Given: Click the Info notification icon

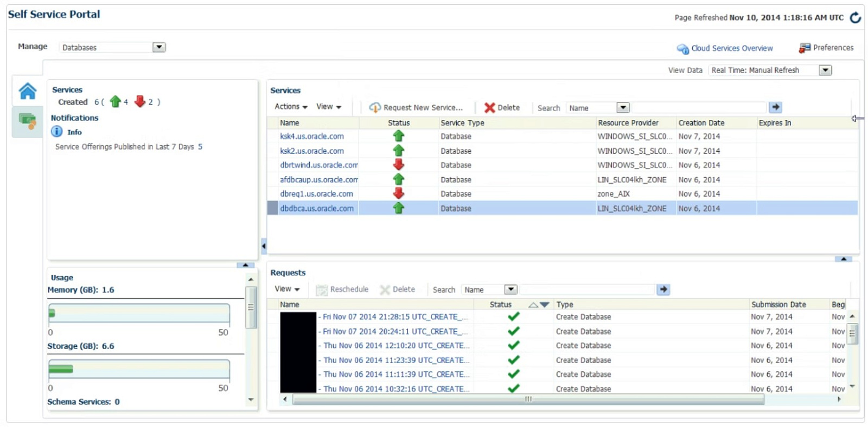Looking at the screenshot, I should [57, 132].
